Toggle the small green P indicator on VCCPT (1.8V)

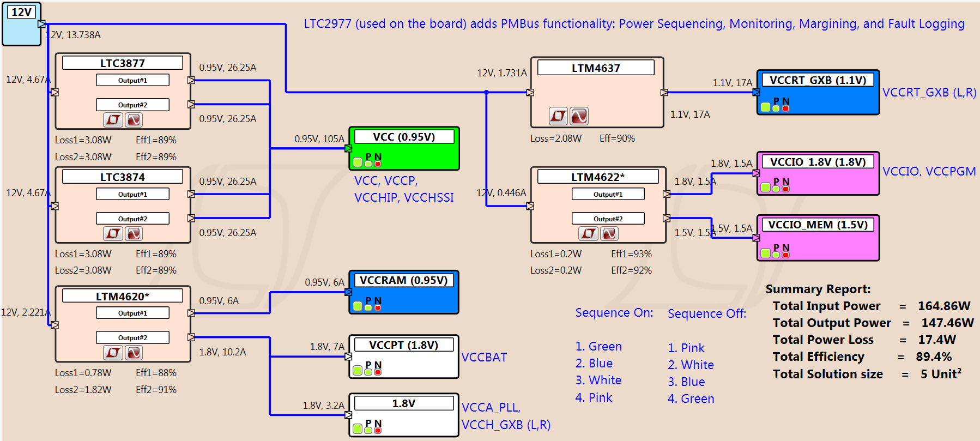(368, 372)
